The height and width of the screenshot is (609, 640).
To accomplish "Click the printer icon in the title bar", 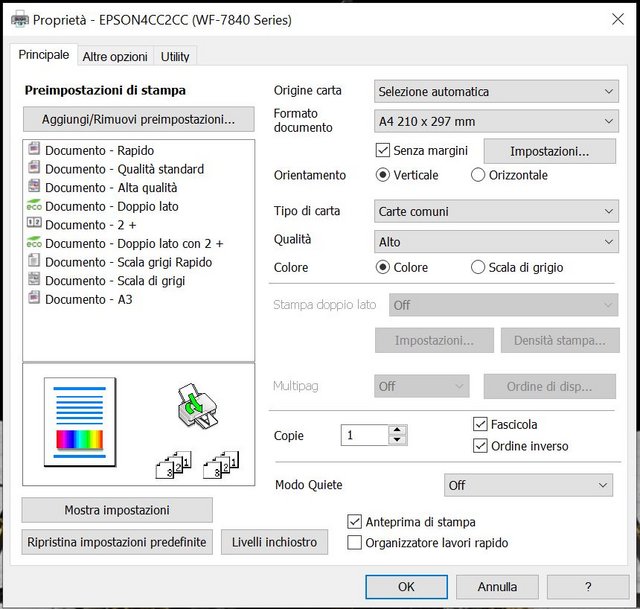I will [x=19, y=19].
